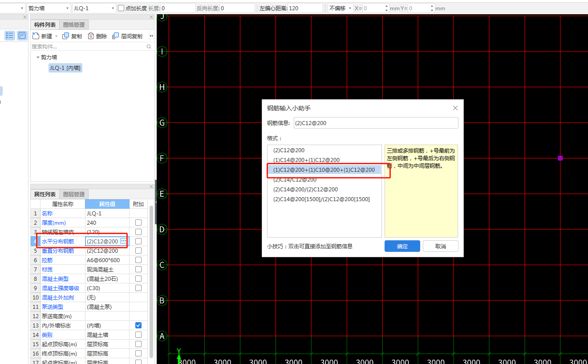Click the 删除 trash icon
Viewport: 588px width, 364px height.
[x=91, y=36]
